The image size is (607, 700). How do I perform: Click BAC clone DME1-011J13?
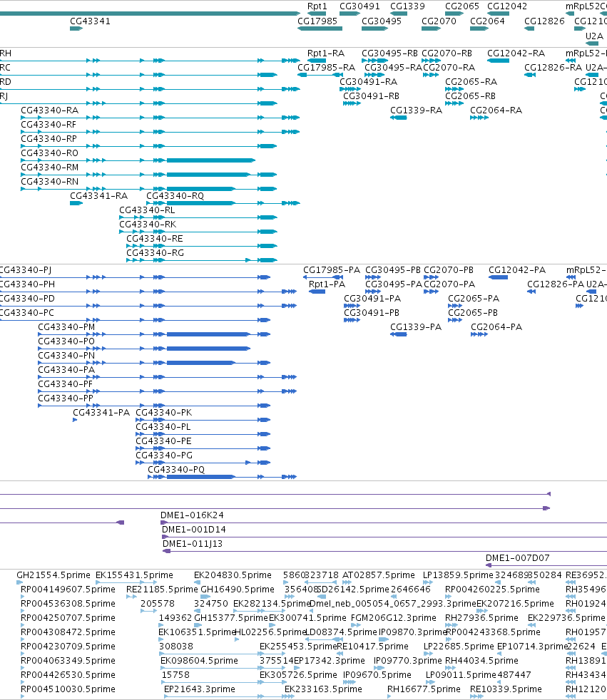[x=192, y=544]
